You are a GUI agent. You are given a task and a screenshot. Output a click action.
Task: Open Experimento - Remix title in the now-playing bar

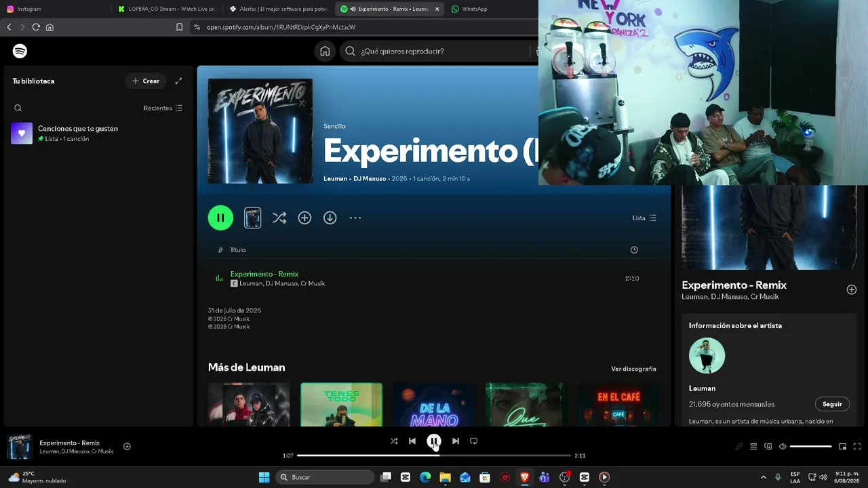(x=69, y=443)
